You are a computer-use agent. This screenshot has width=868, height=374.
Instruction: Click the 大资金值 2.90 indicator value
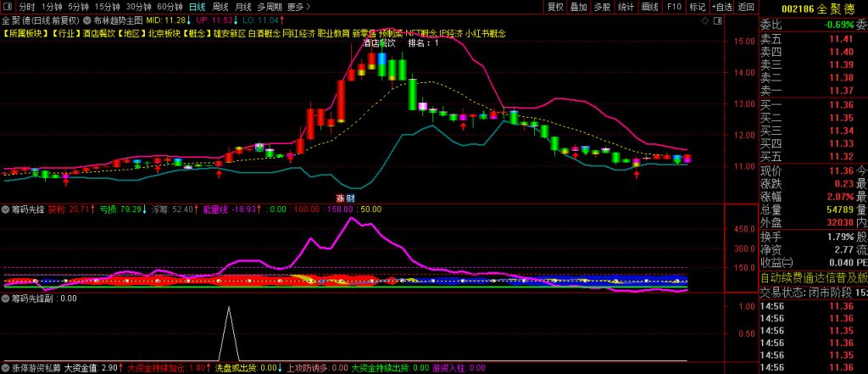point(92,367)
